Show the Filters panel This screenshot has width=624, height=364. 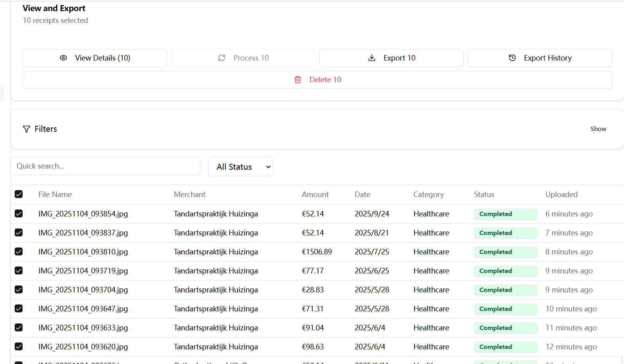[x=598, y=129]
